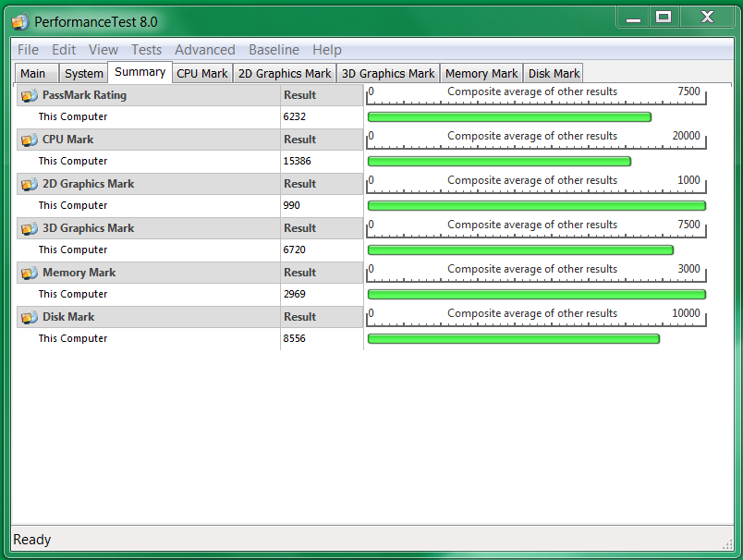Click the 3D Graphics Mark row icon
This screenshot has width=743, height=560.
[30, 229]
